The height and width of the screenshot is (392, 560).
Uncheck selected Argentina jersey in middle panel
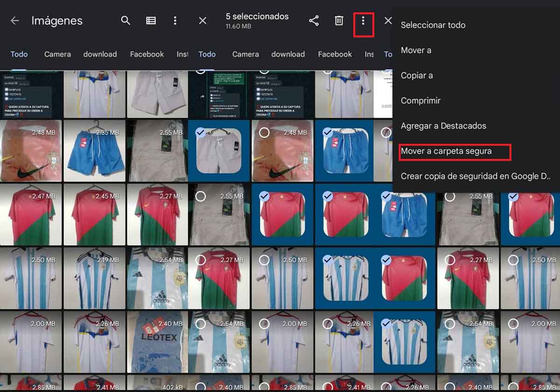(x=327, y=260)
